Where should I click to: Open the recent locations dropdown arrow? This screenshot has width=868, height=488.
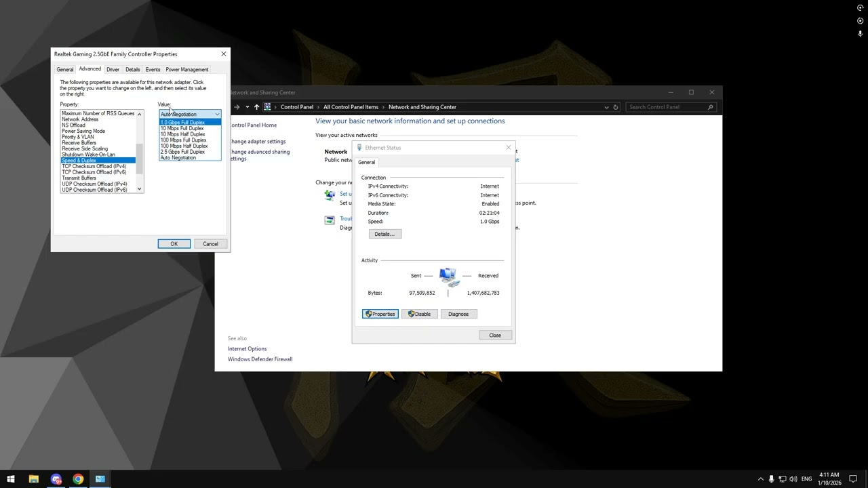(x=248, y=107)
